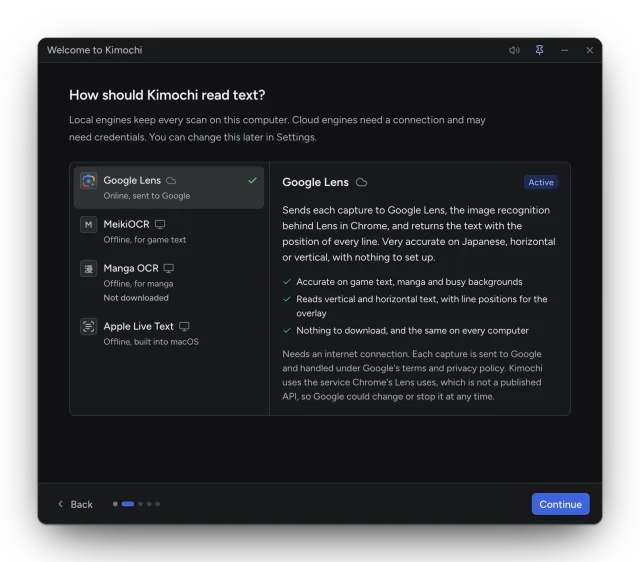Click checkmark beside 'Nothing to download'
The height and width of the screenshot is (562, 640).
pyautogui.click(x=287, y=331)
